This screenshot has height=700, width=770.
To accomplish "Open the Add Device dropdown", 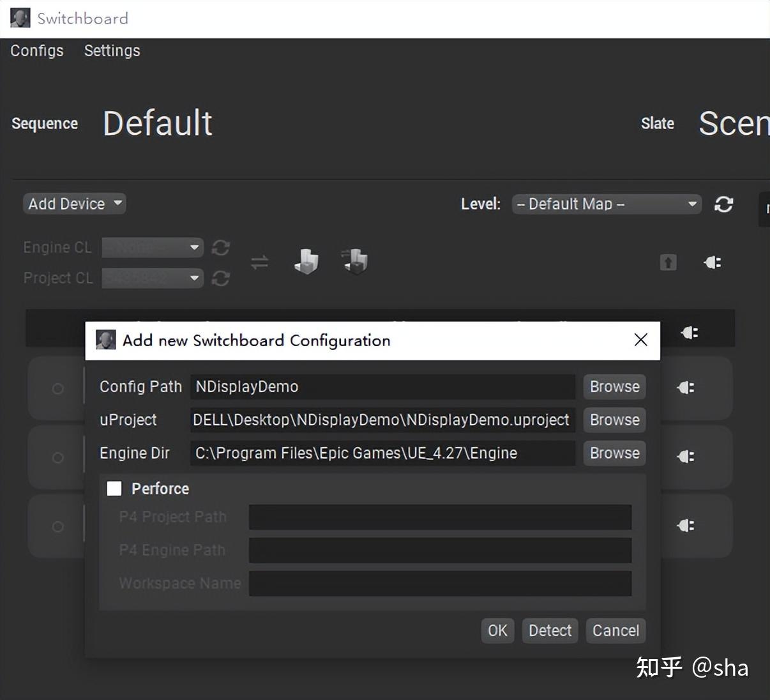I will [x=74, y=204].
